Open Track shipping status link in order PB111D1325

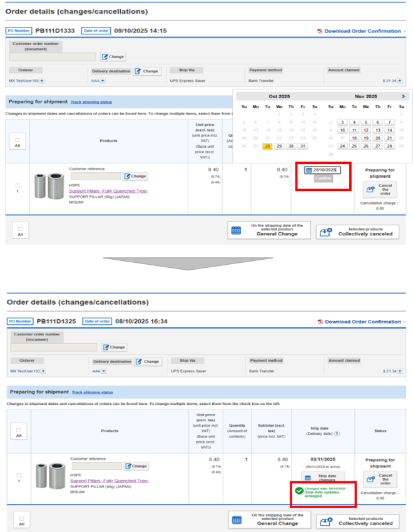[92, 392]
